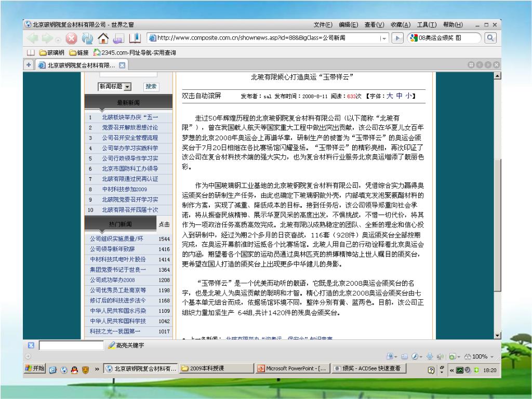Open hot news 公司领导新年致辞

tap(112, 249)
